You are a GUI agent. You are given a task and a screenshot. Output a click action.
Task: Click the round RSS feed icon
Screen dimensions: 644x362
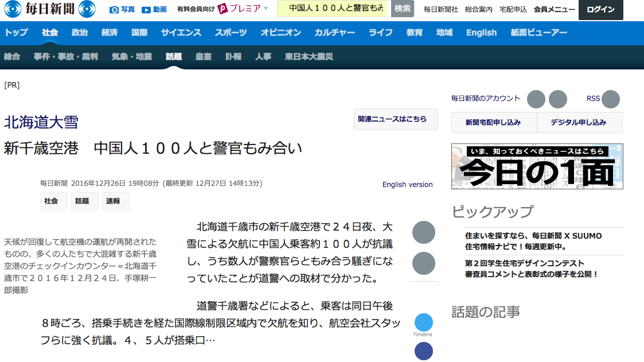tap(611, 99)
